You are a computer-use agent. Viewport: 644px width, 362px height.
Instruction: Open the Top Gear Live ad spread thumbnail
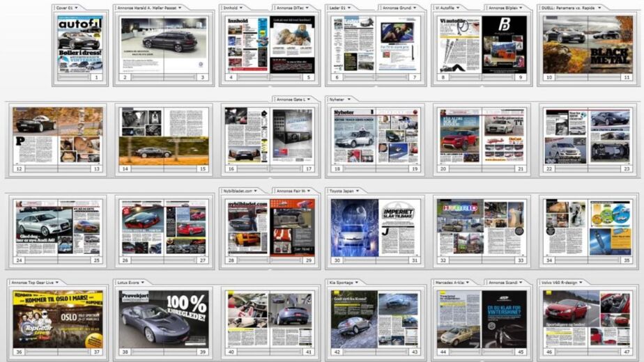pyautogui.click(x=58, y=320)
